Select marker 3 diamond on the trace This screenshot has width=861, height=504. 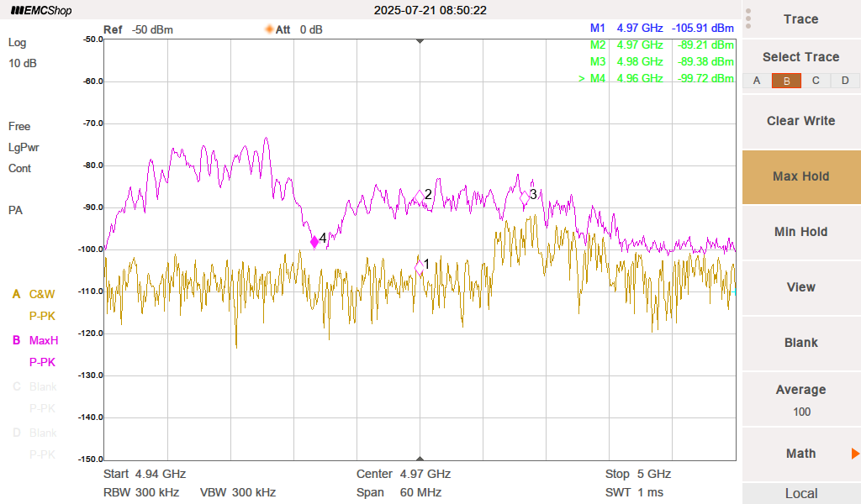pos(525,197)
